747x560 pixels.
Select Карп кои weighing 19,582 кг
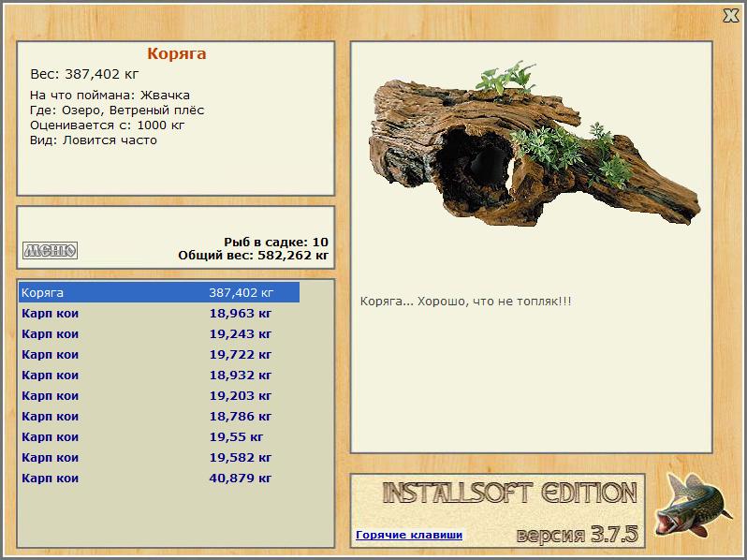[159, 458]
